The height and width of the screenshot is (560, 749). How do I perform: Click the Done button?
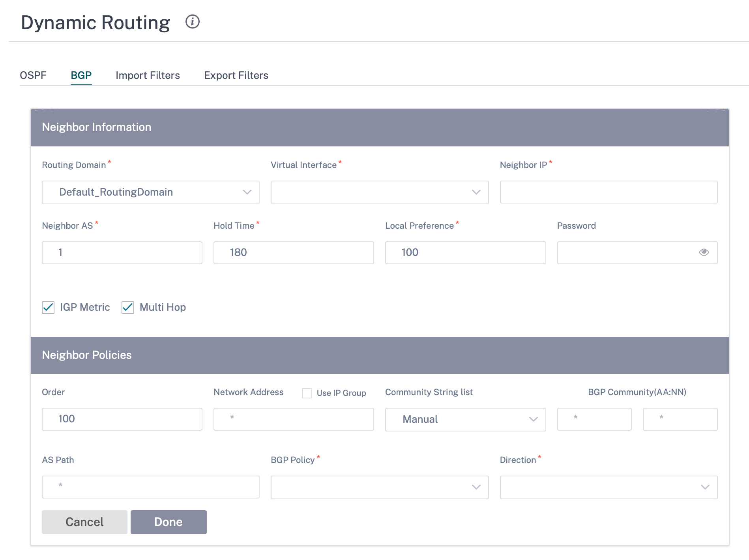click(169, 522)
